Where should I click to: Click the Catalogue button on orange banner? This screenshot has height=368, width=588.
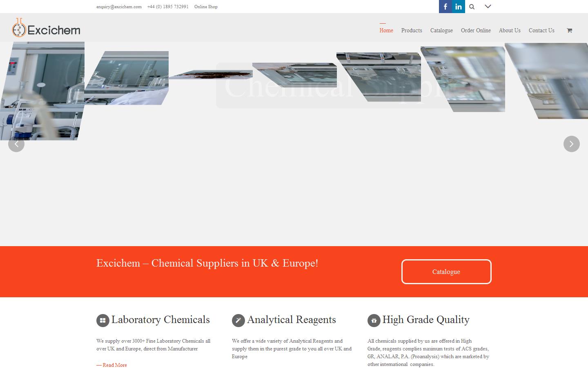[x=446, y=272]
